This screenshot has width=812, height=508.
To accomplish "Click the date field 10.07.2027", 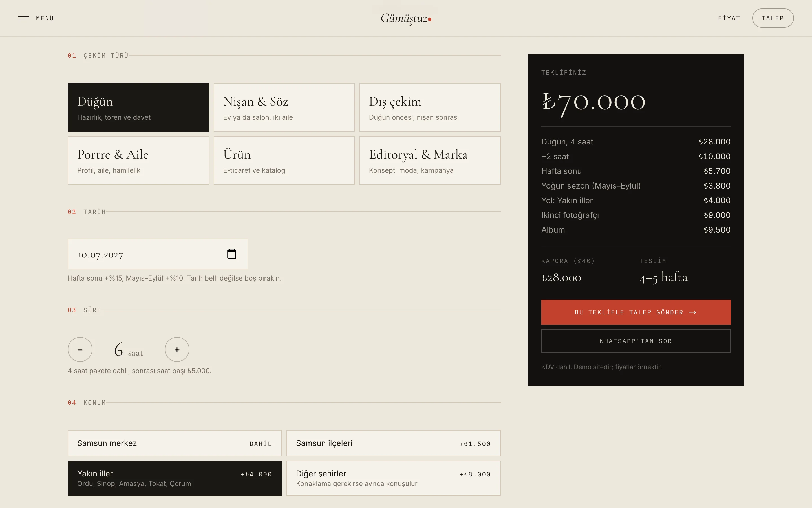I will pyautogui.click(x=158, y=254).
